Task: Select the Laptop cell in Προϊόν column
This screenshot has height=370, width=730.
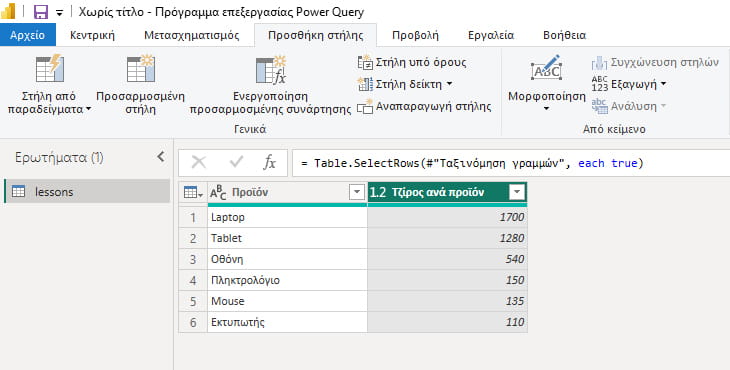Action: (287, 217)
